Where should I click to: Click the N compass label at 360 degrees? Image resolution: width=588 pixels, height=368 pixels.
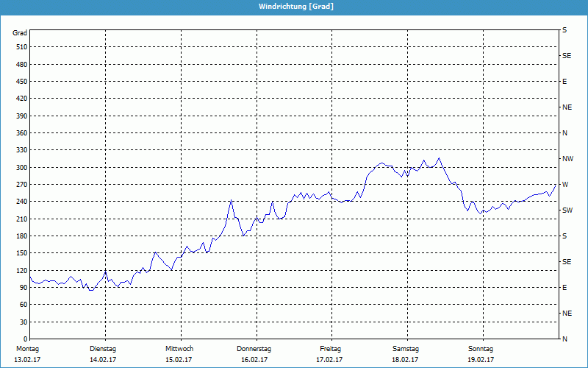point(564,133)
